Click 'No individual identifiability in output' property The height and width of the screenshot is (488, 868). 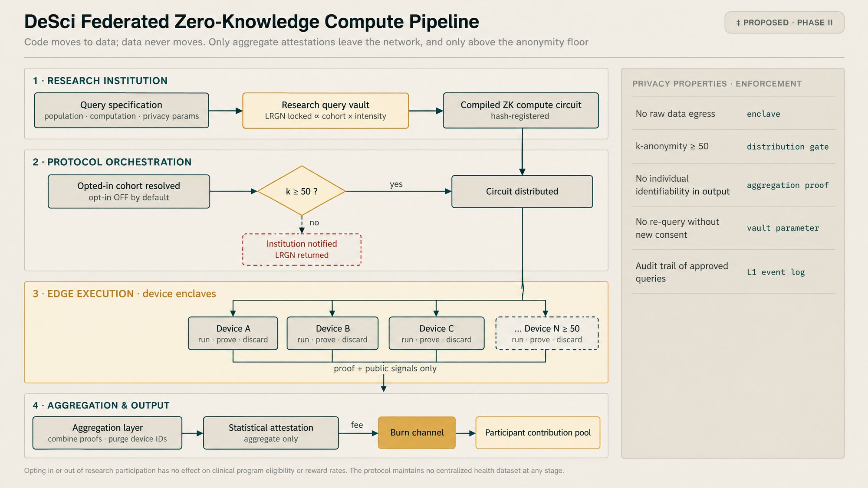[x=682, y=185]
